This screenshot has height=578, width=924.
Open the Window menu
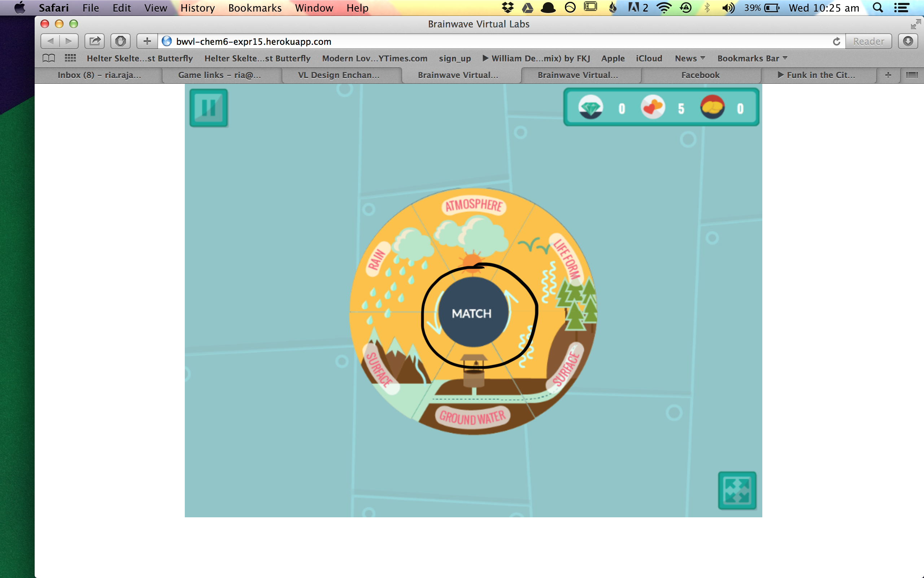click(x=314, y=8)
